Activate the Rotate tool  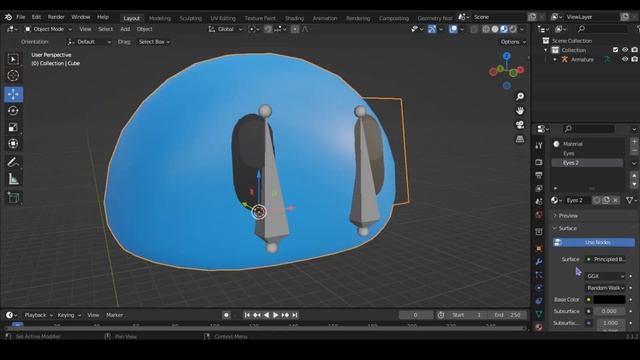coord(13,111)
